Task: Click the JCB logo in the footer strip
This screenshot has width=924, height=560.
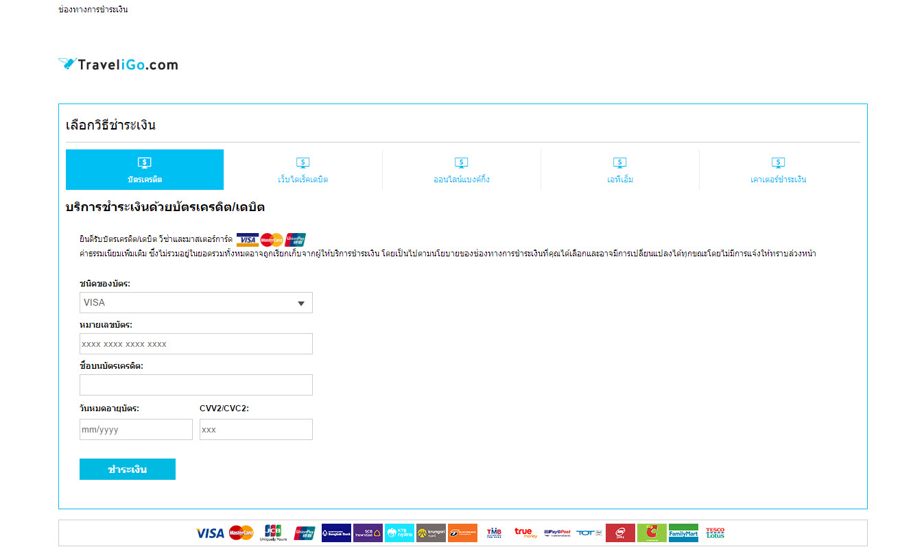Action: 273,533
